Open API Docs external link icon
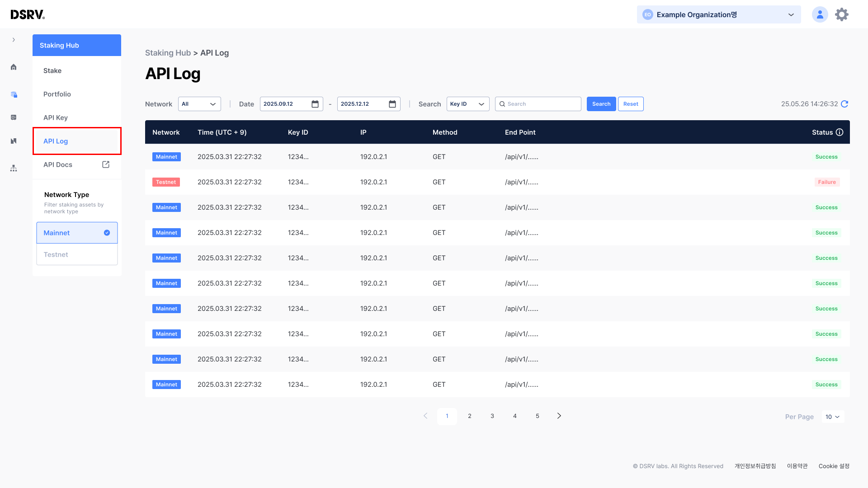Image resolution: width=868 pixels, height=488 pixels. 106,164
